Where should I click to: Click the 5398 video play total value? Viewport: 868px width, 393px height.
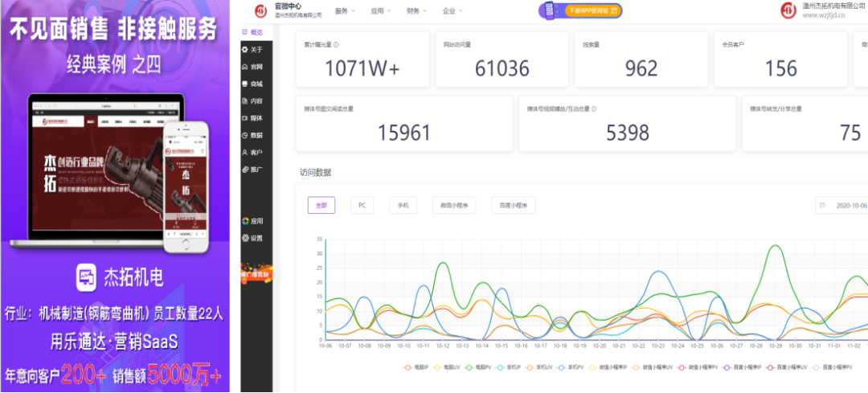click(627, 133)
